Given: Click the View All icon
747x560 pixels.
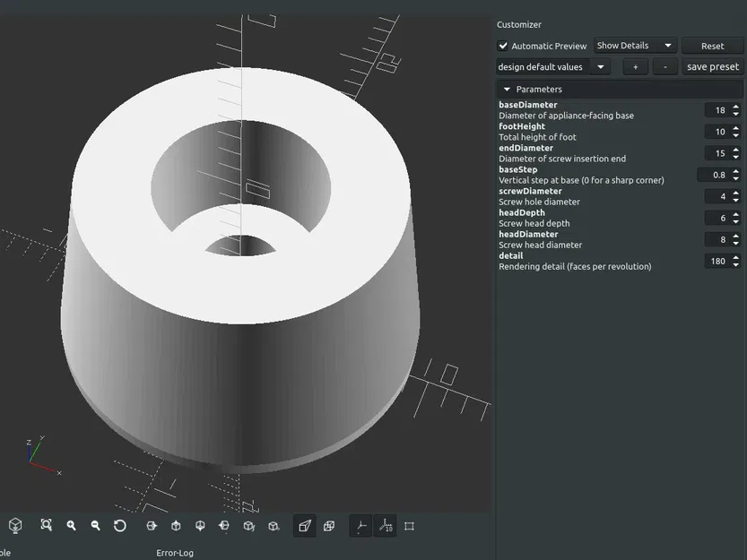Looking at the screenshot, I should tap(46, 526).
